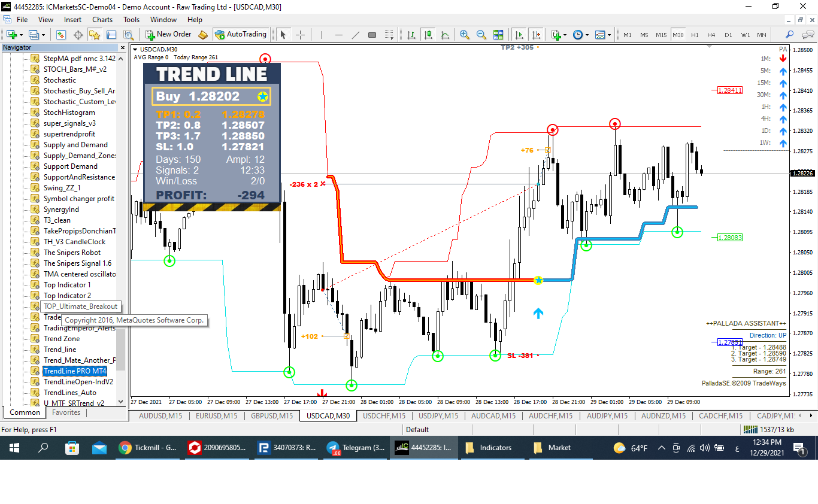Image resolution: width=818 pixels, height=504 pixels.
Task: Open Telegram from the Windows taskbar
Action: [x=356, y=448]
